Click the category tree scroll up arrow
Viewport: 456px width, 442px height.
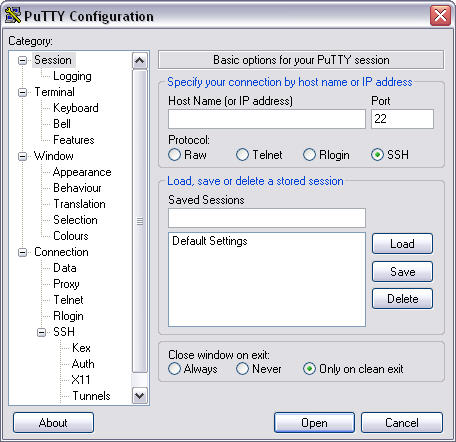pyautogui.click(x=139, y=61)
